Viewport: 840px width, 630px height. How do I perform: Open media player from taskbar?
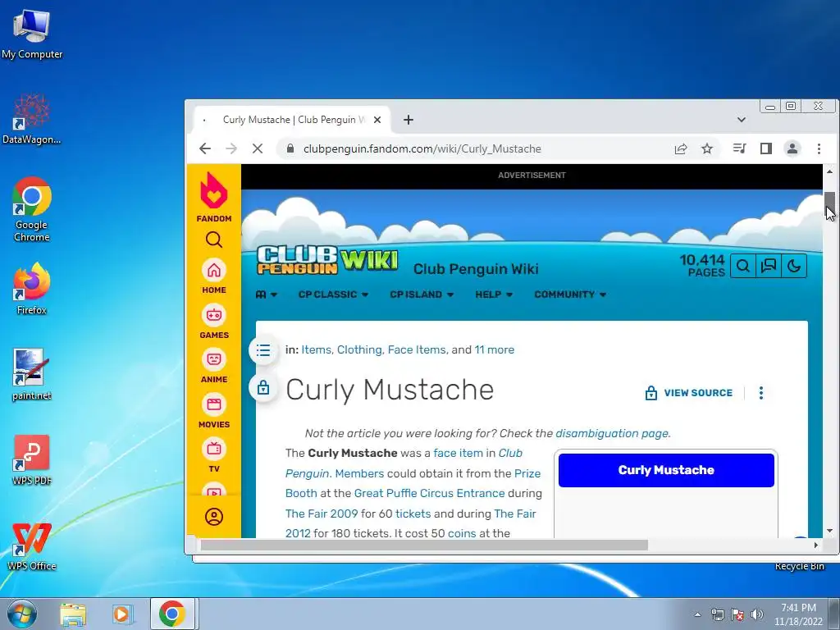coord(121,614)
